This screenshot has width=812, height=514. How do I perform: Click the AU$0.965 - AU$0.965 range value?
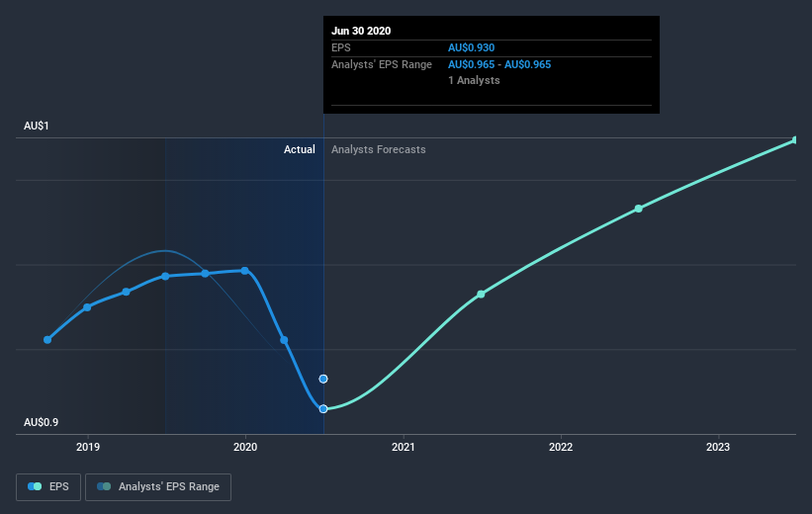pyautogui.click(x=499, y=64)
